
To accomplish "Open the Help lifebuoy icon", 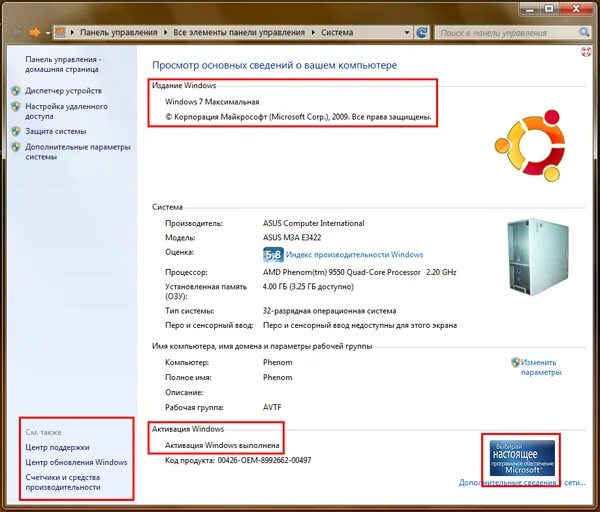I will coord(586,52).
